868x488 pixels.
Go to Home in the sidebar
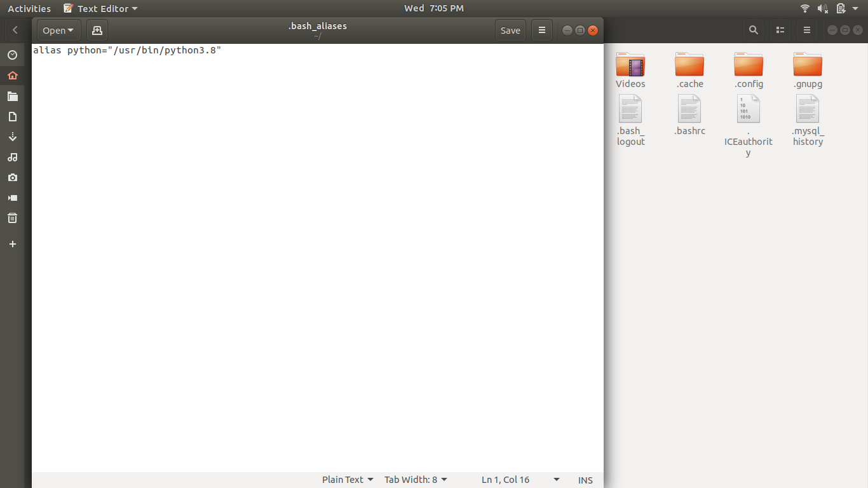click(12, 76)
